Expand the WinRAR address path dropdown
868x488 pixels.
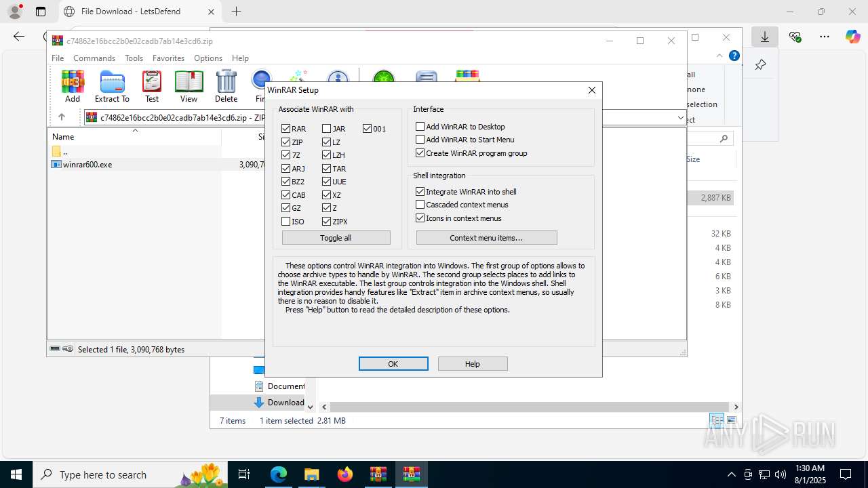[x=680, y=117]
